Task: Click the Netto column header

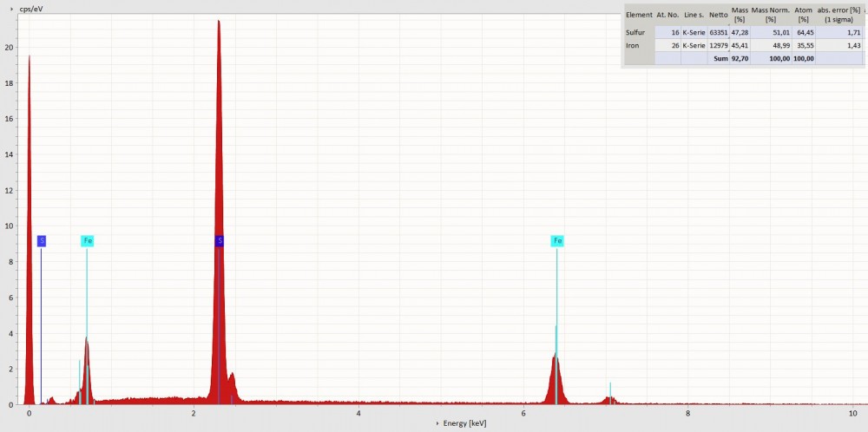Action: pos(718,15)
